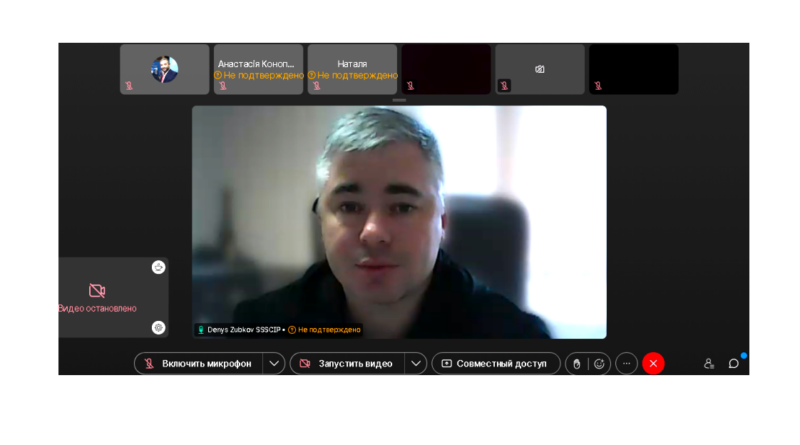
Task: Open the chat bubble icon
Action: (733, 364)
